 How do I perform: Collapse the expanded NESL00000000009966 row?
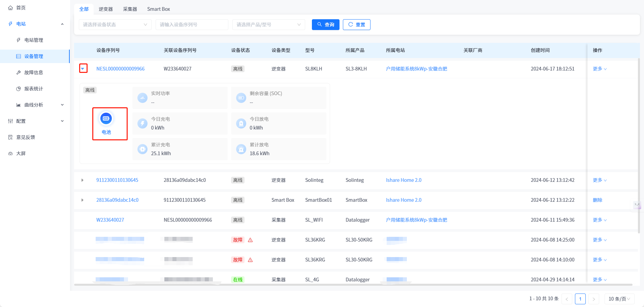tap(83, 69)
